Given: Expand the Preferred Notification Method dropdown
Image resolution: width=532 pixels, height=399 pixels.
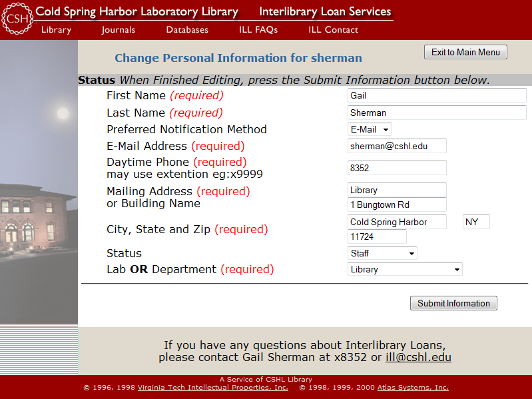Looking at the screenshot, I should (x=370, y=129).
